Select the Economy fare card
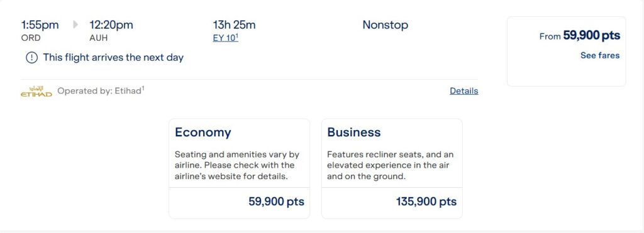Viewport: 644px width, 233px height. click(240, 168)
